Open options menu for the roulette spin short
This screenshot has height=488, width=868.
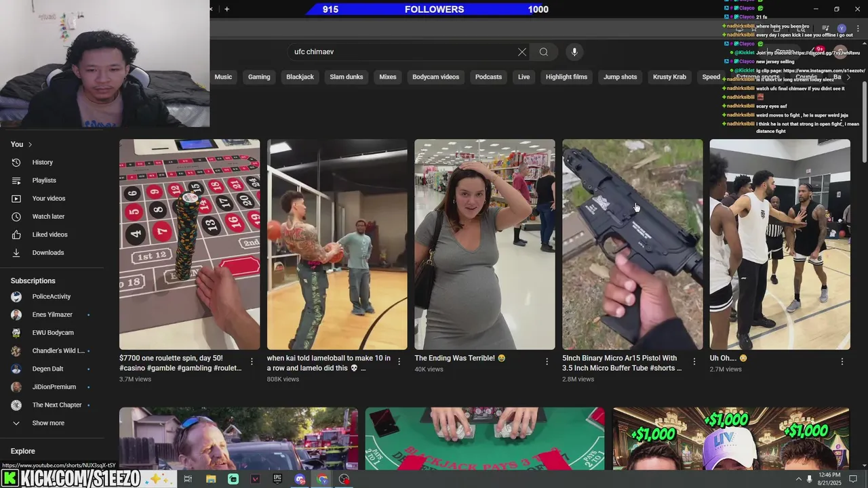coord(252,362)
